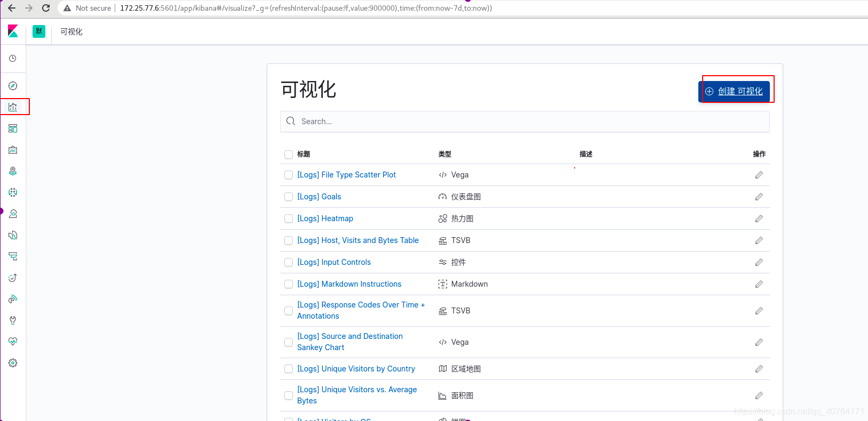The width and height of the screenshot is (868, 421).
Task: Open Discover compass icon in sidebar
Action: click(x=13, y=86)
